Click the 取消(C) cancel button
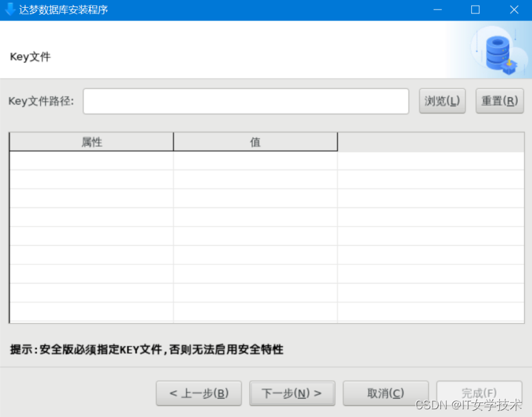The height and width of the screenshot is (417, 532). pos(385,393)
